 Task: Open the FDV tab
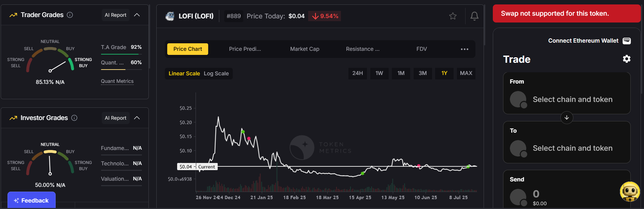point(422,49)
